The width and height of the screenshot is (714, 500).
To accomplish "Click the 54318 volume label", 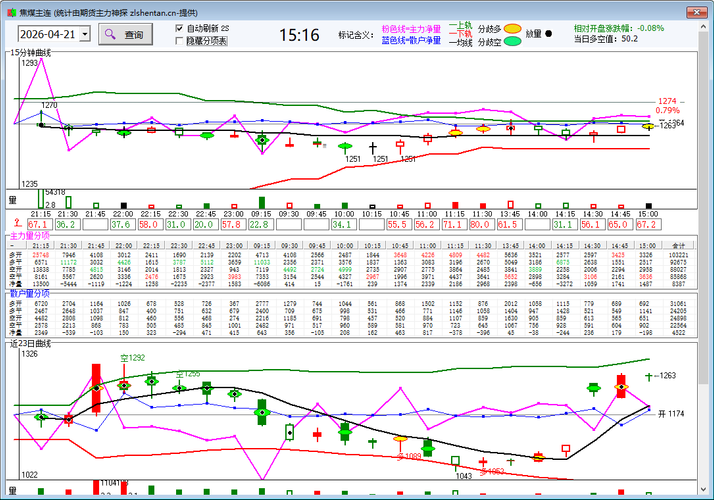I will click(55, 192).
